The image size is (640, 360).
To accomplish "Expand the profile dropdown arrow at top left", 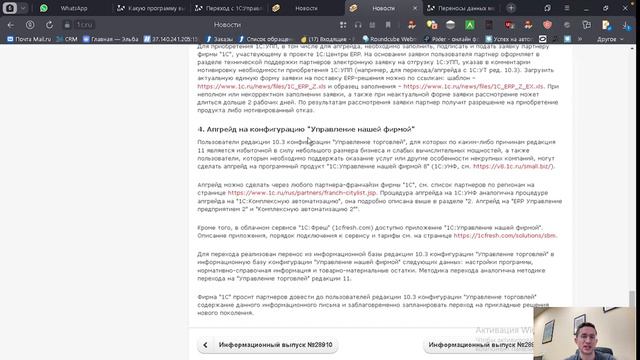I will coord(23,8).
